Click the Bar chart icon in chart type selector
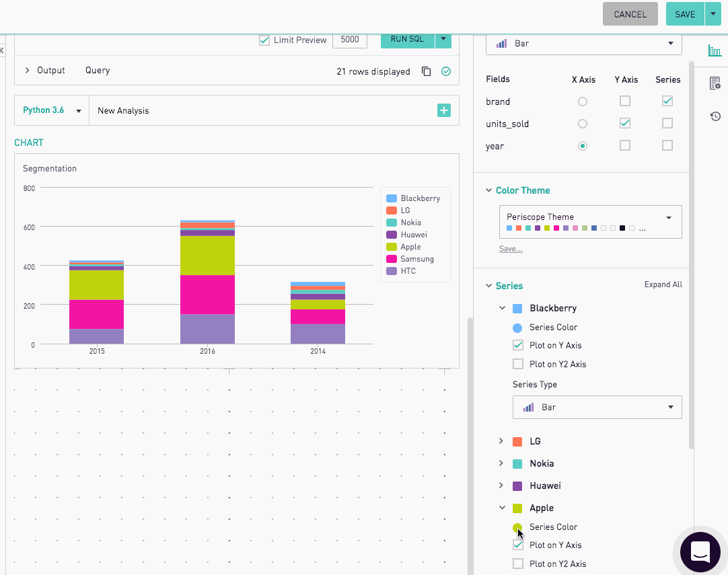The height and width of the screenshot is (575, 728). [501, 44]
